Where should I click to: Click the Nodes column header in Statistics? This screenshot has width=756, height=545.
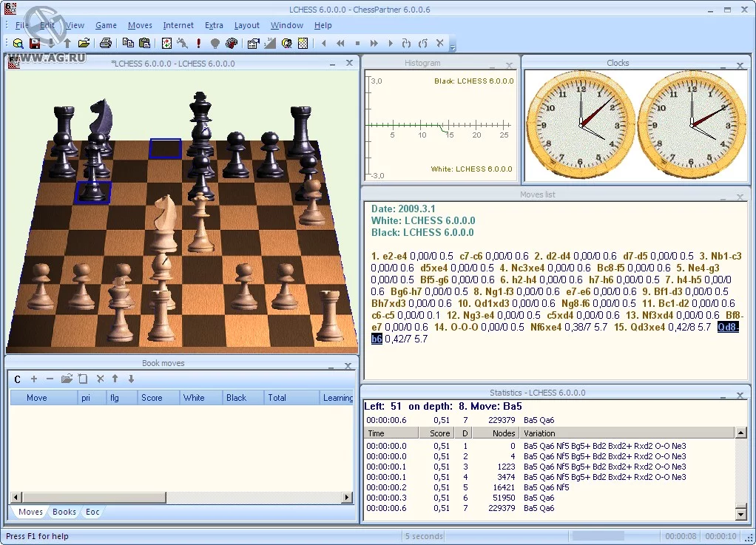click(496, 433)
